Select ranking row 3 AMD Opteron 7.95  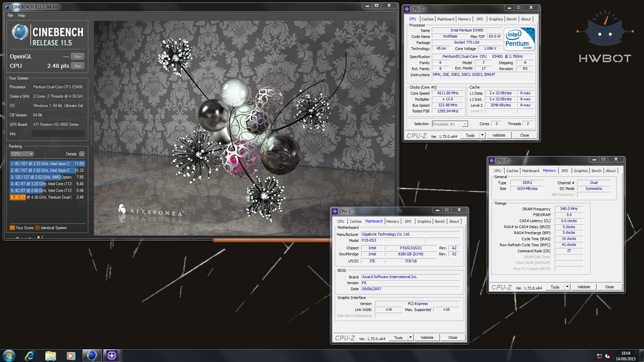pos(47,177)
